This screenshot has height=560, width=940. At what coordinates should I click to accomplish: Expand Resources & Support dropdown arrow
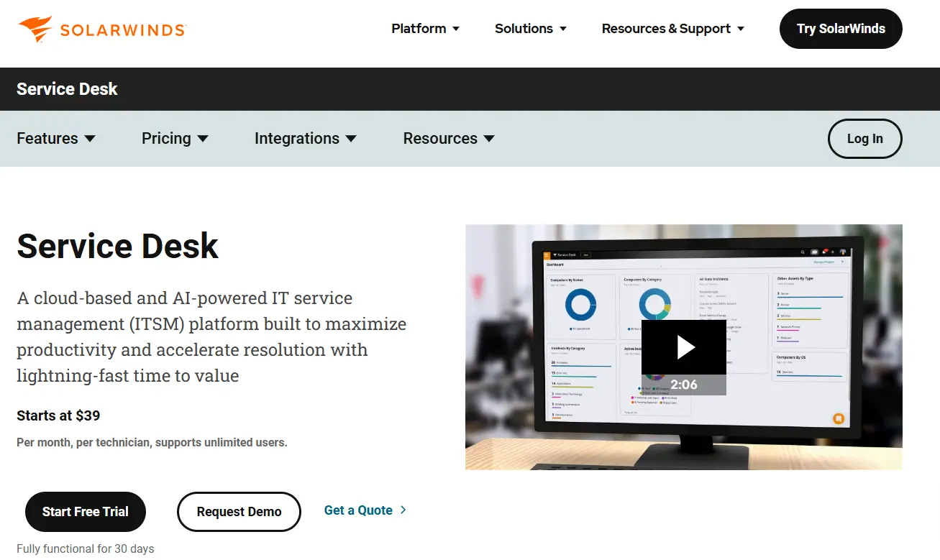coord(741,29)
